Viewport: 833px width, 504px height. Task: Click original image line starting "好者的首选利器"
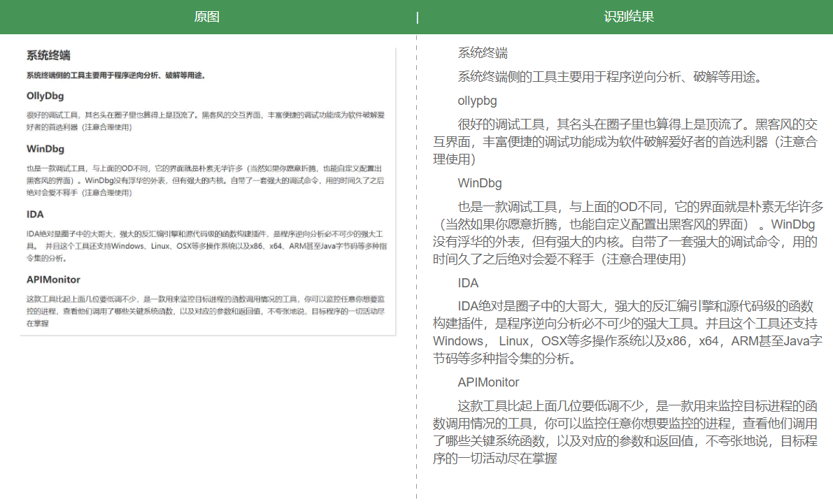pos(79,127)
